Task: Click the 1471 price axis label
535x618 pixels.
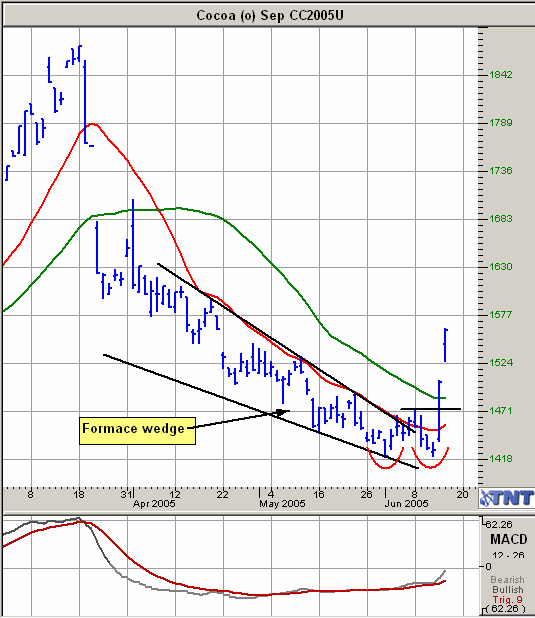Action: (501, 411)
